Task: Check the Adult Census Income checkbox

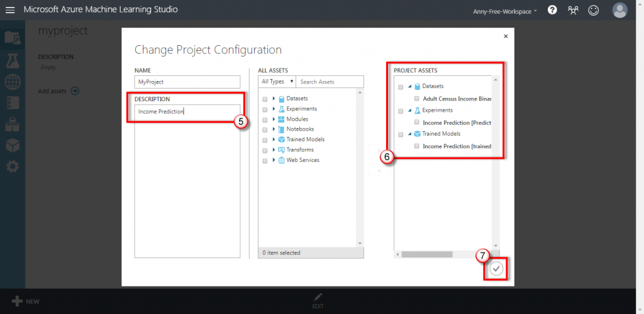Action: pyautogui.click(x=417, y=99)
